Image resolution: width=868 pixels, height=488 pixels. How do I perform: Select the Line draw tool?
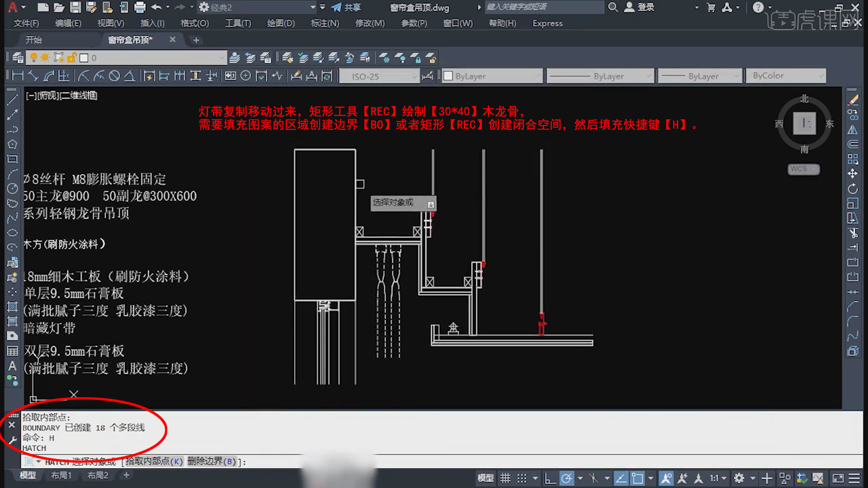click(12, 100)
